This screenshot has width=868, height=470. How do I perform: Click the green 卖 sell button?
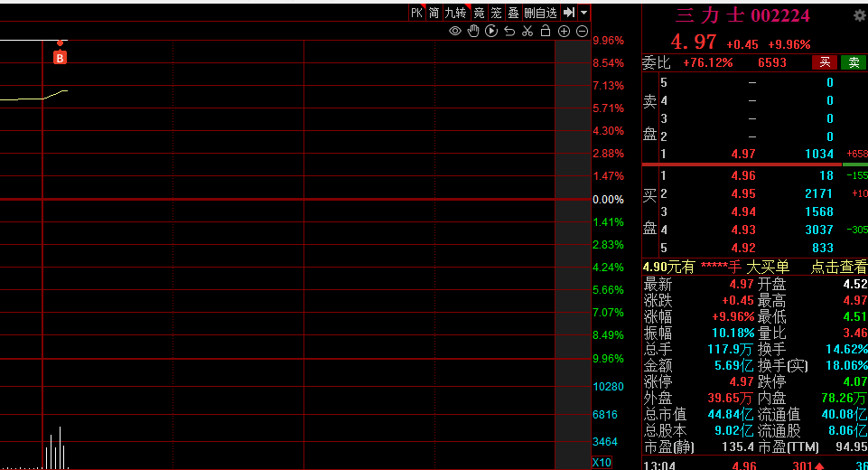coord(854,62)
